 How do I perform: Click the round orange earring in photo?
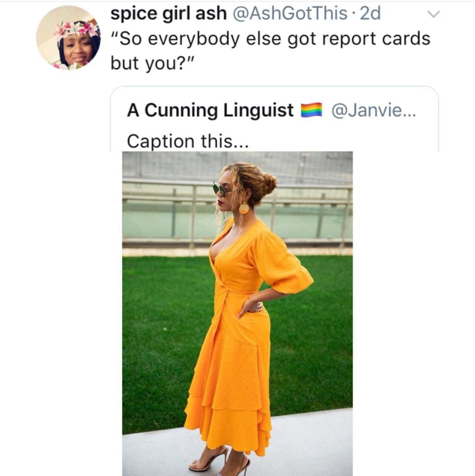tap(244, 208)
